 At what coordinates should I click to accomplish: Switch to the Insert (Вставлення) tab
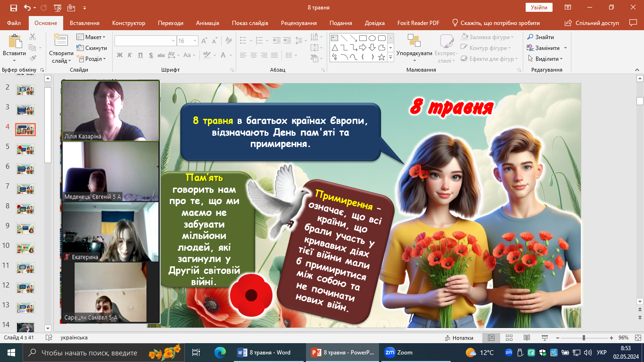(x=84, y=23)
